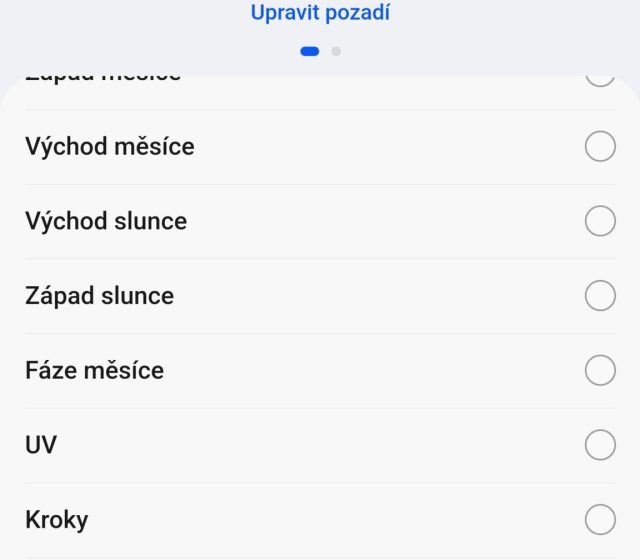Choose the Východ slunce radio button
The width and height of the screenshot is (640, 560).
point(600,221)
